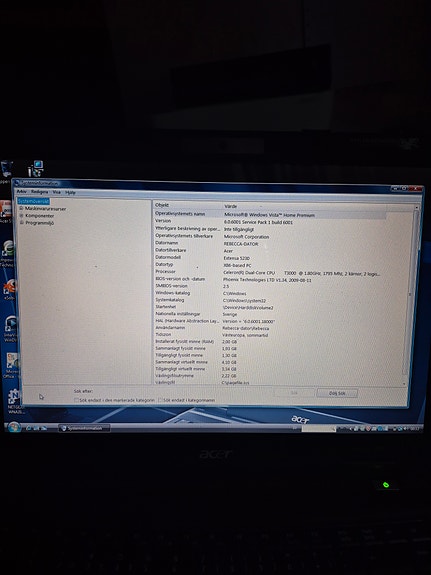Viewport: 431px width, 575px height.
Task: Select the SMBIOS-version row label
Action: pyautogui.click(x=171, y=286)
